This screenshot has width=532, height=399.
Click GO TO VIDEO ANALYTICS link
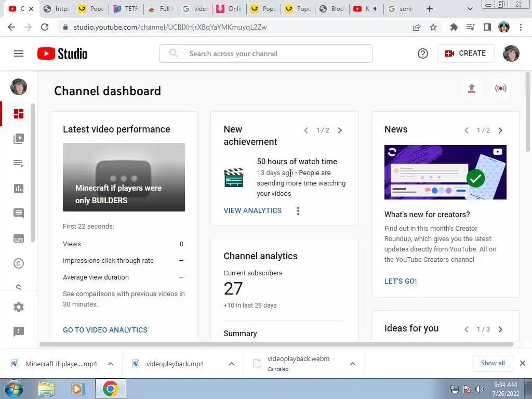pyautogui.click(x=105, y=330)
